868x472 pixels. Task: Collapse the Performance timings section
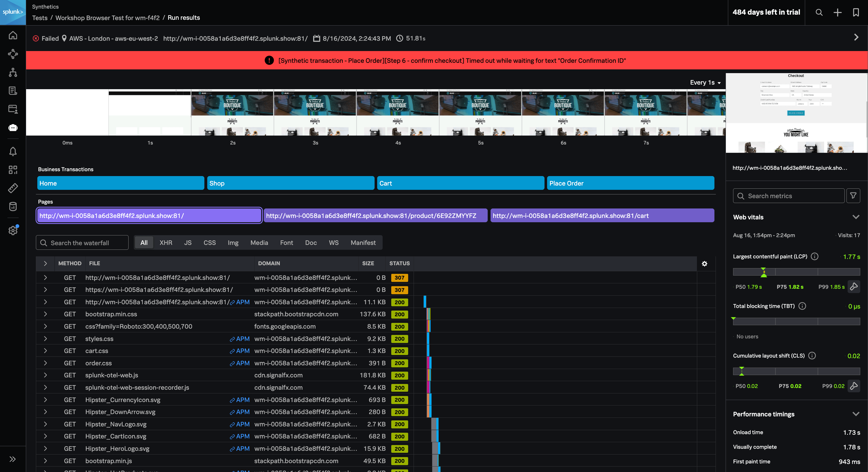tap(856, 414)
